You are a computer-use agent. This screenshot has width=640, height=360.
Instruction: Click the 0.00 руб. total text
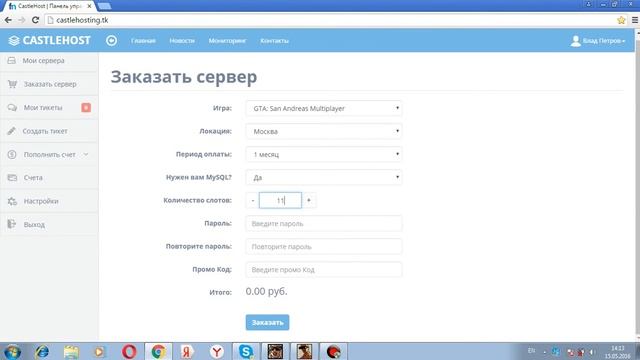coord(267,291)
